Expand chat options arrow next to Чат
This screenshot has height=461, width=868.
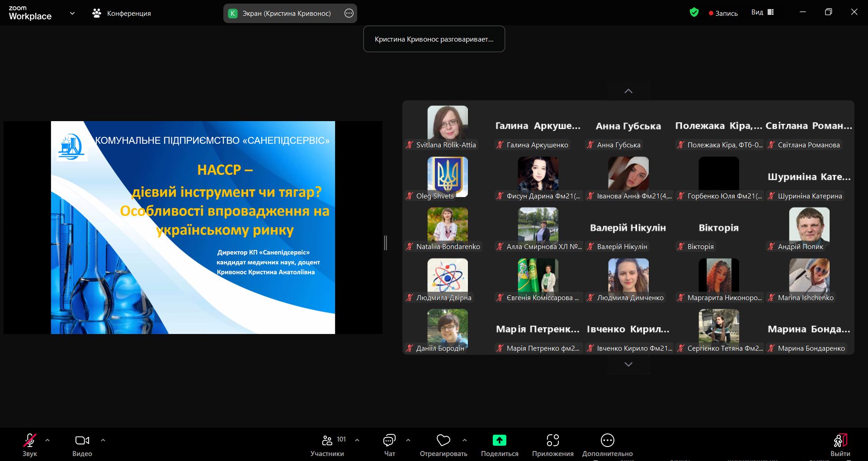click(408, 440)
